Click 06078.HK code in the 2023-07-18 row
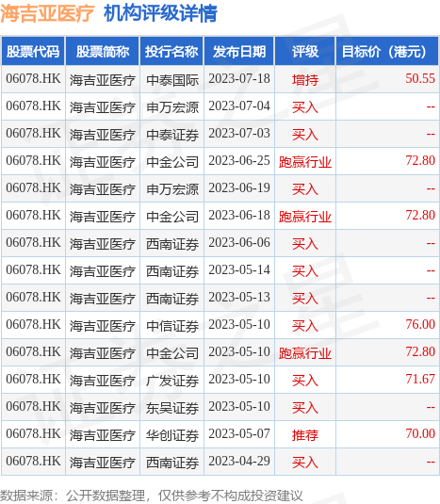This screenshot has height=504, width=440. [33, 79]
